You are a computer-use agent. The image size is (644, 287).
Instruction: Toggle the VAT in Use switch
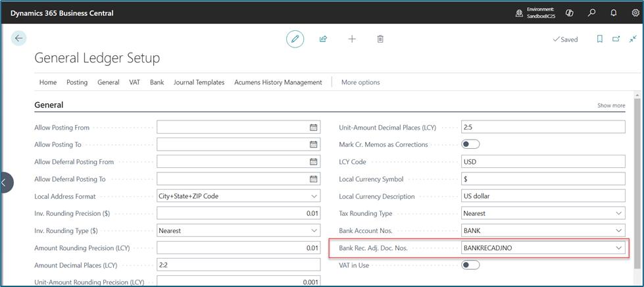pos(471,265)
